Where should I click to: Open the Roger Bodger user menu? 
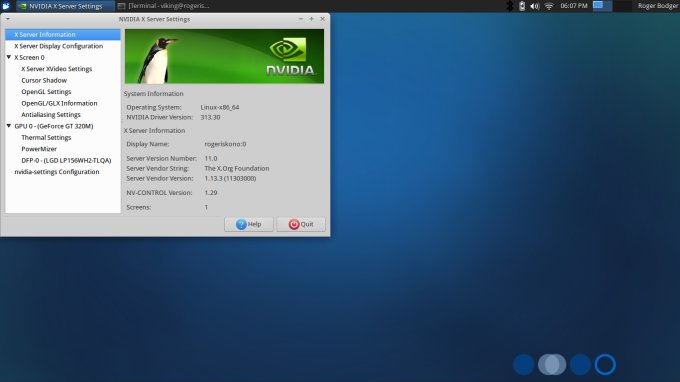click(658, 6)
